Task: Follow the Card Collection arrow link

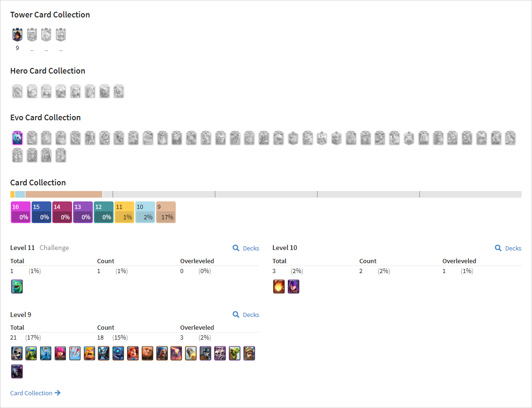Action: (35, 393)
